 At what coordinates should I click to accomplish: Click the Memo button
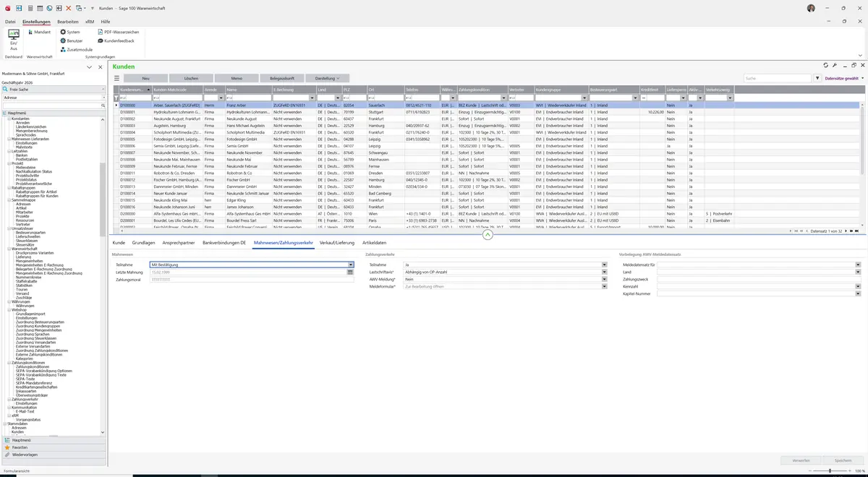237,78
